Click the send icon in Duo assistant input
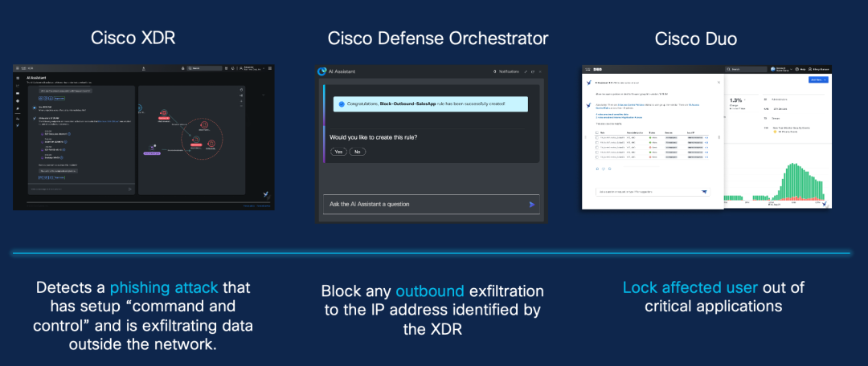The width and height of the screenshot is (868, 366). tap(704, 192)
